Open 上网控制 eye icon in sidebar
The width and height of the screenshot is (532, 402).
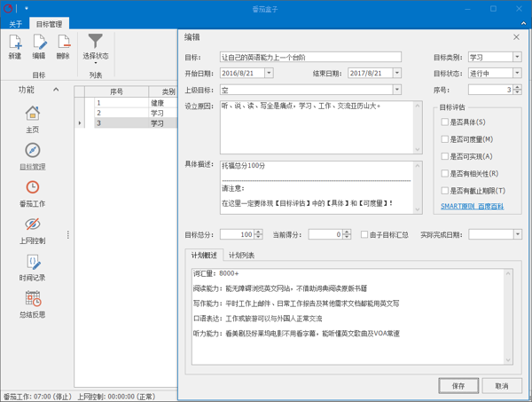(x=32, y=225)
